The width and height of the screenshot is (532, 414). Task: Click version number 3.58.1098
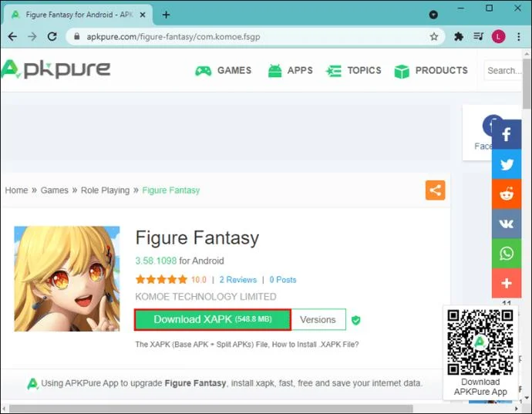tap(156, 261)
